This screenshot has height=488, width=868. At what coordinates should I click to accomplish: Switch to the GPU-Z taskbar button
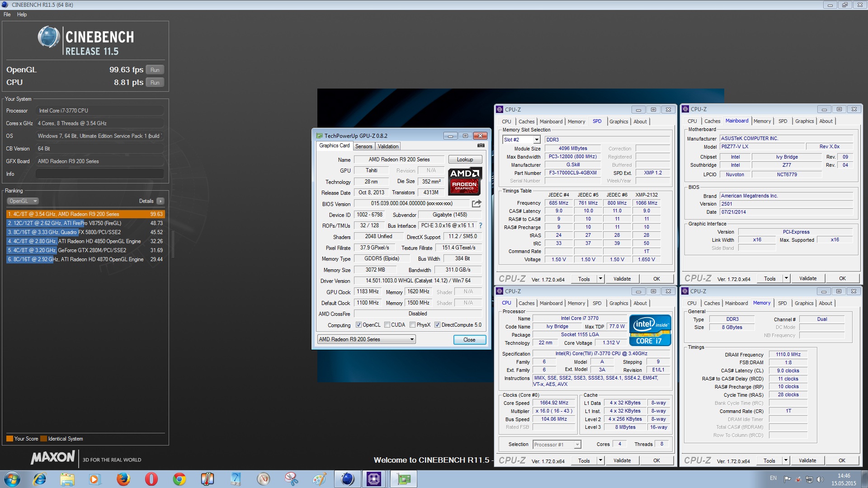pos(403,479)
